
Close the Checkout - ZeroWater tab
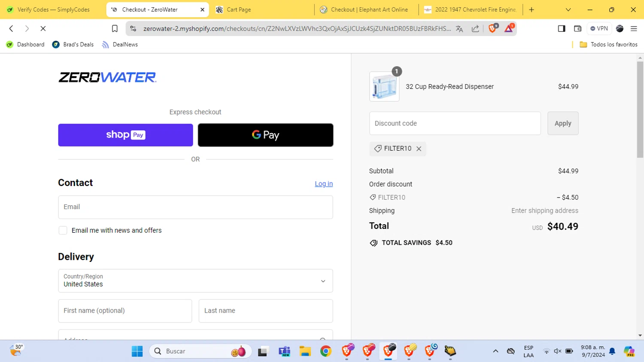point(202,9)
